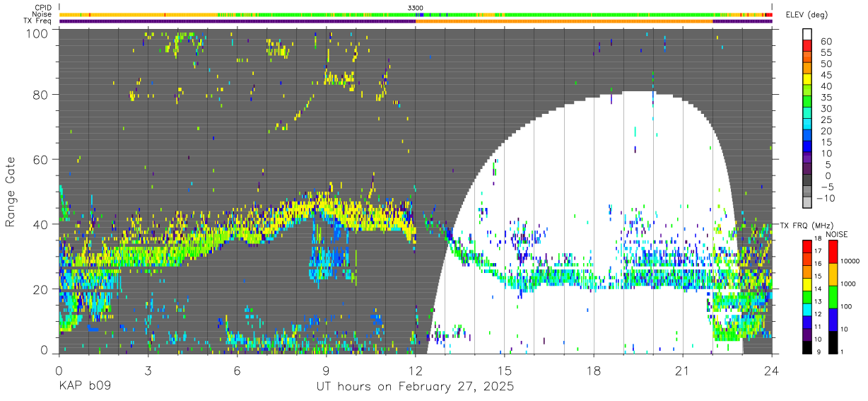Click the Range Gate axis tick 60

coord(41,161)
